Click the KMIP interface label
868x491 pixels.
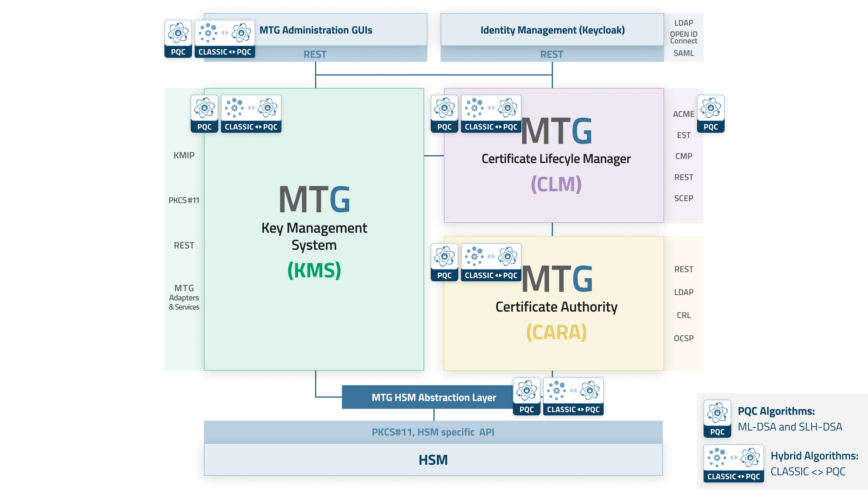pos(184,155)
